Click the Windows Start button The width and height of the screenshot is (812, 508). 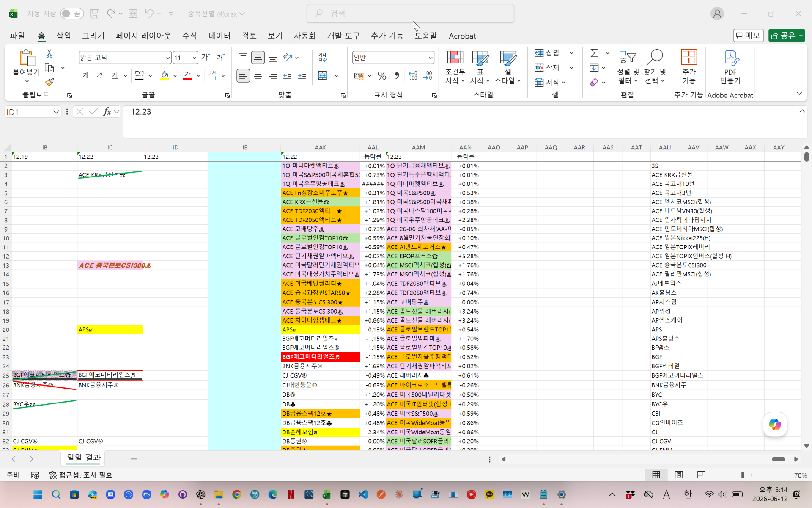click(x=38, y=494)
